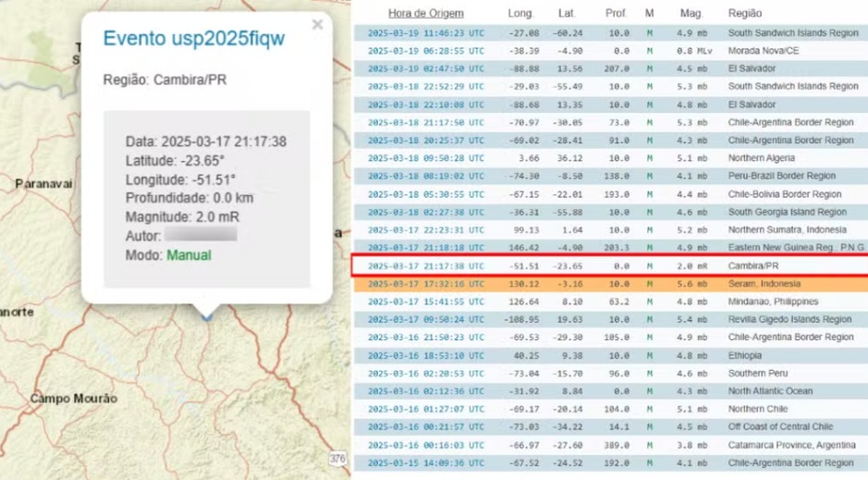
Task: Select the Região column header
Action: coord(745,14)
